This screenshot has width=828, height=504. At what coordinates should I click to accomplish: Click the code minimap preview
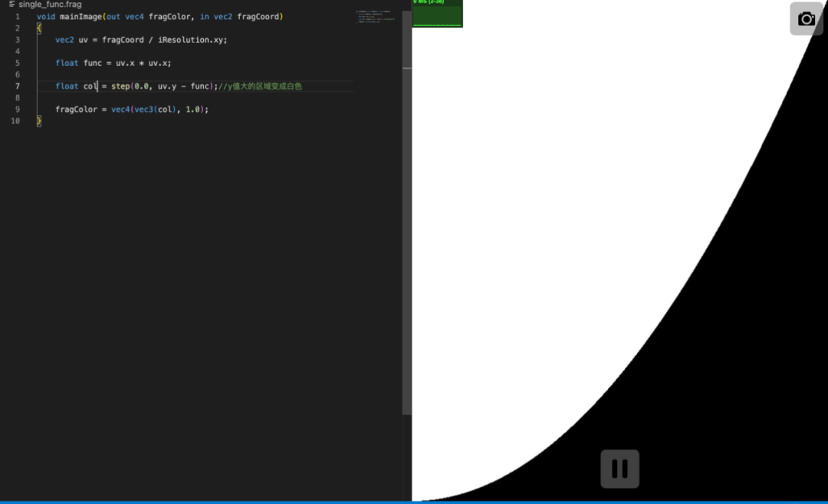pyautogui.click(x=376, y=17)
